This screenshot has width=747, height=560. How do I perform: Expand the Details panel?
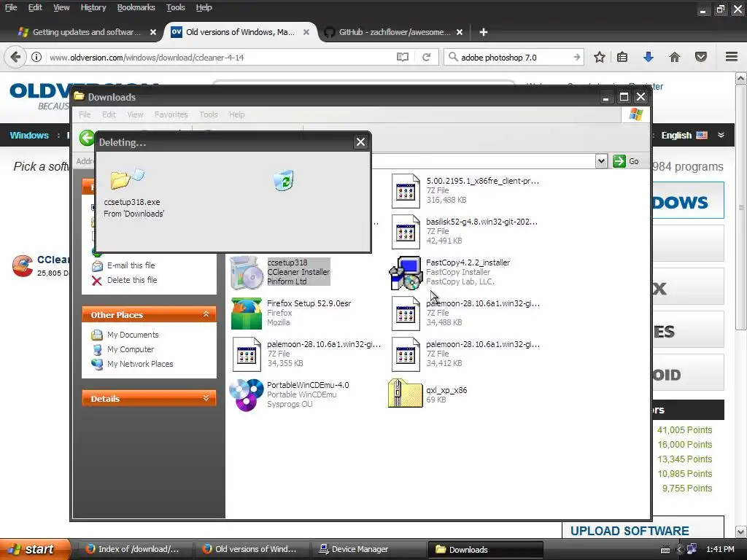206,398
